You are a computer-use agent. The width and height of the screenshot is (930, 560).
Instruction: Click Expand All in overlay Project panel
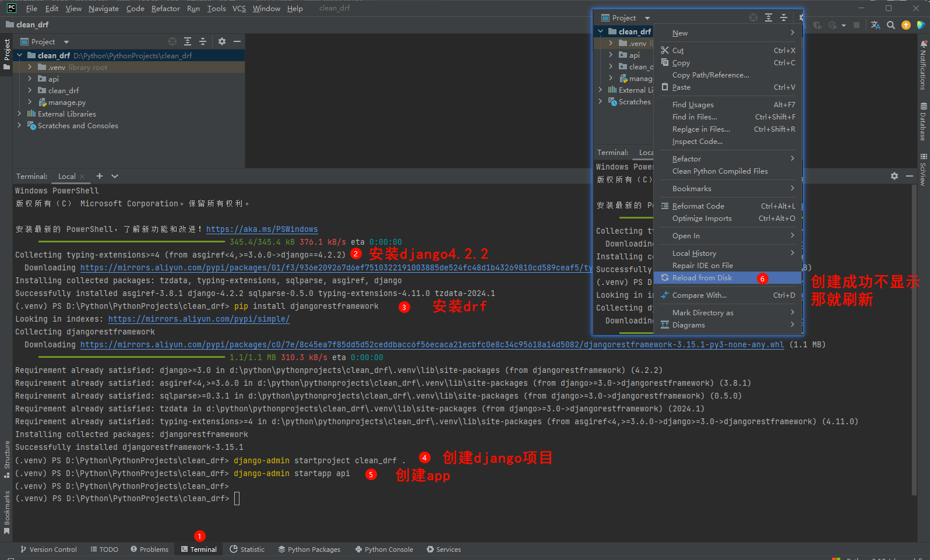(x=769, y=17)
